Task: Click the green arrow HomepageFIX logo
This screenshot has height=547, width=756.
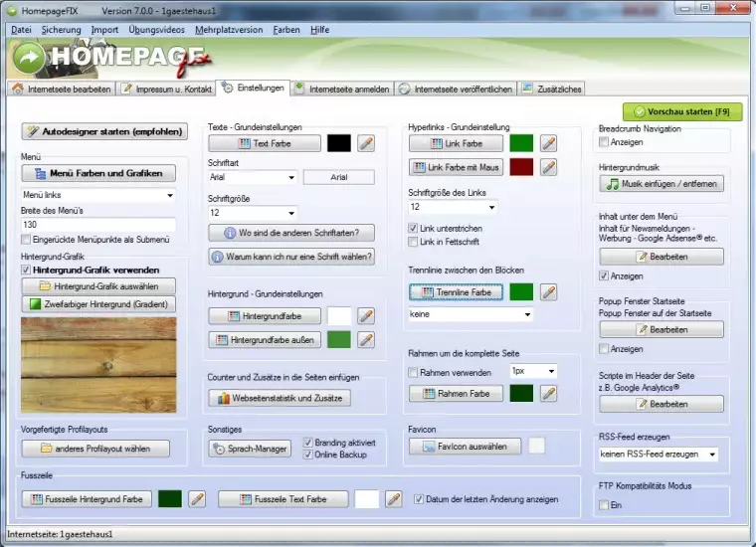Action: [30, 59]
